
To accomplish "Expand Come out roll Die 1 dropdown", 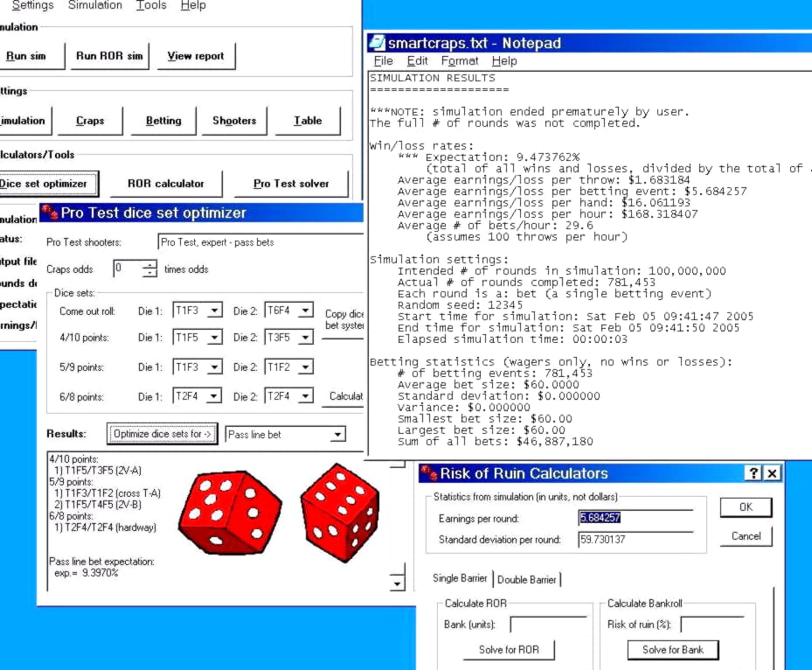I will (214, 311).
